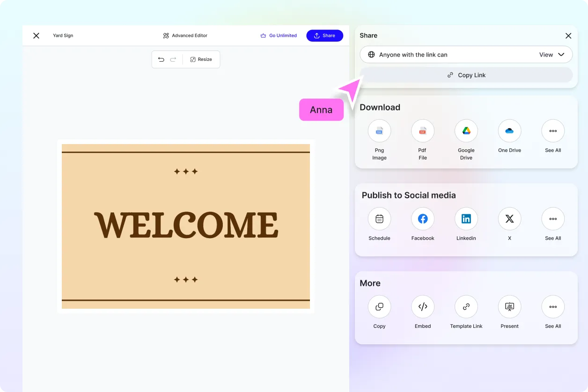
Task: Open the Resize tool
Action: coord(201,59)
